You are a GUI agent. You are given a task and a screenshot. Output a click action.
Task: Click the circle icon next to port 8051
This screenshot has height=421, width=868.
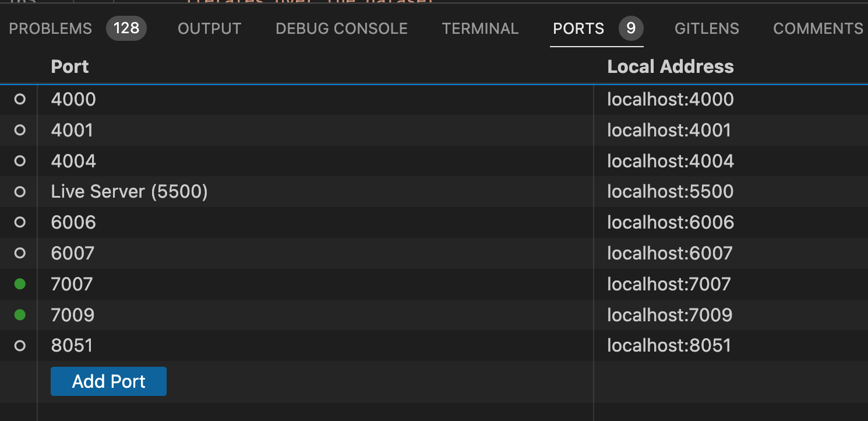pyautogui.click(x=19, y=345)
